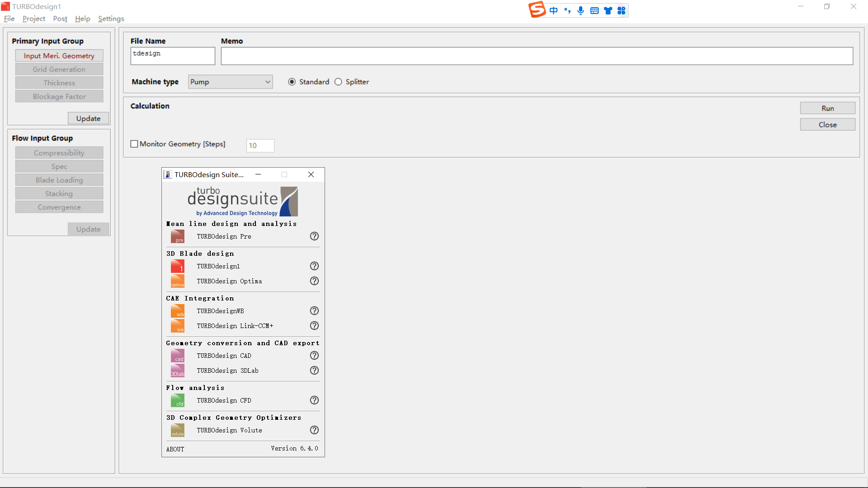Click the Version 6.4.0 text

[294, 448]
